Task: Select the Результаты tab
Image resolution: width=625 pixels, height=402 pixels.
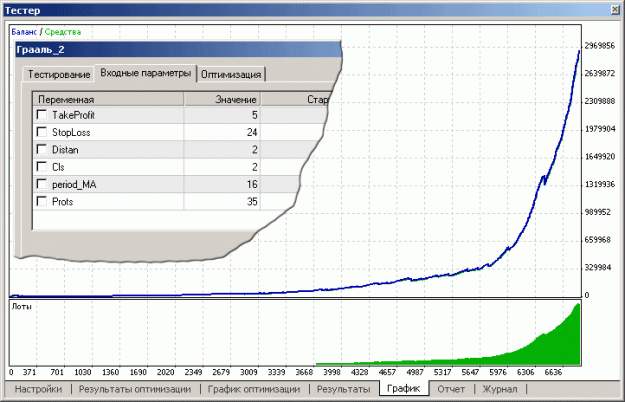Action: click(343, 389)
